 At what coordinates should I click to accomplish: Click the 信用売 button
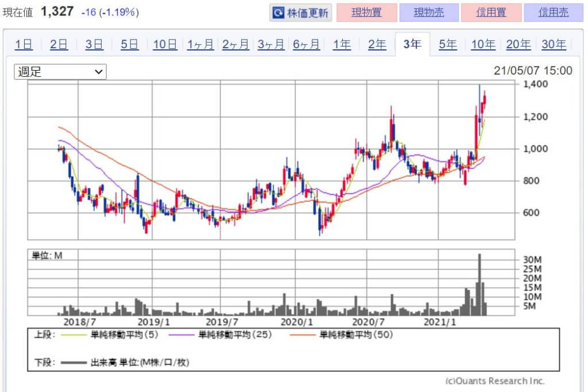pyautogui.click(x=554, y=13)
